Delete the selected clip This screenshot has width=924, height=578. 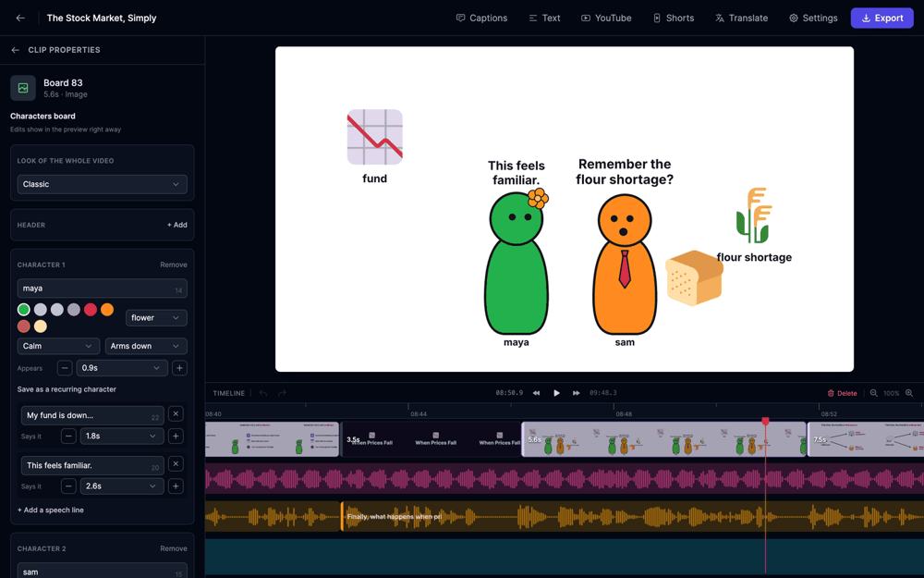(842, 393)
